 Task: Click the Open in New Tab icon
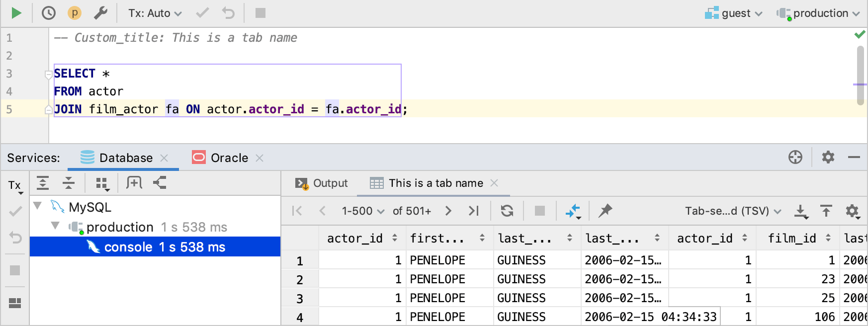coord(134,183)
